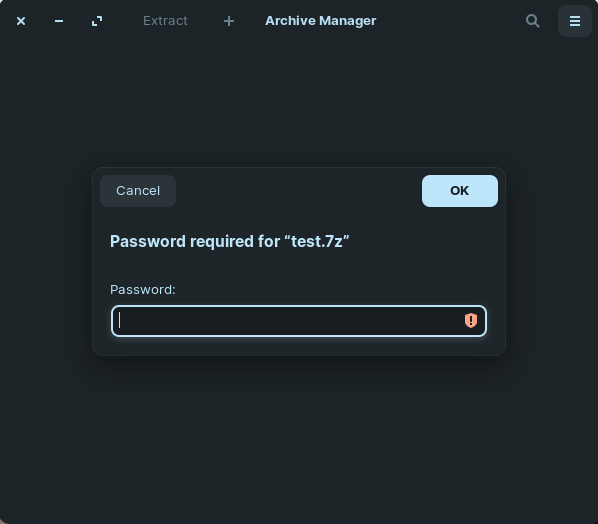Click the plus icon to add files
The image size is (598, 524).
[x=229, y=21]
